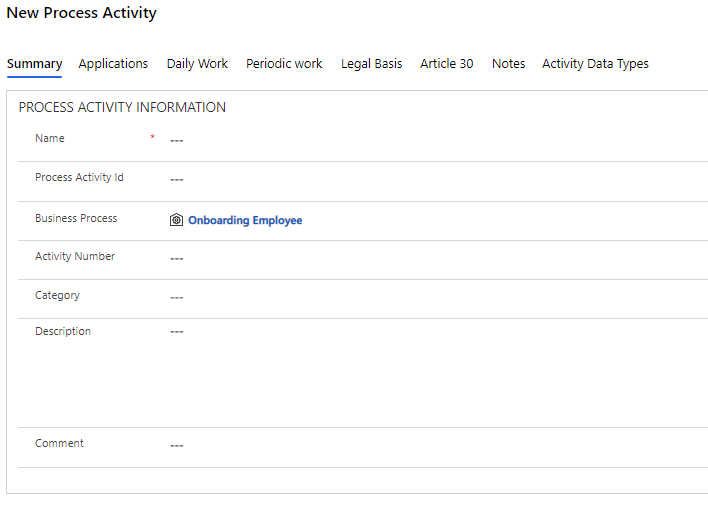The width and height of the screenshot is (708, 524).
Task: Go to the Daily Work tab
Action: click(197, 64)
